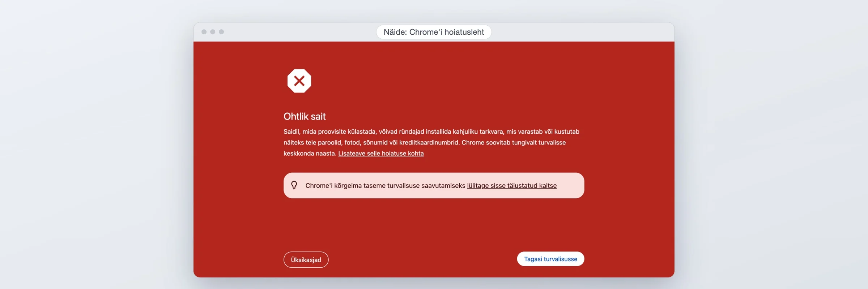Click the middle gray window dot
Viewport: 868px width, 289px height.
point(213,32)
